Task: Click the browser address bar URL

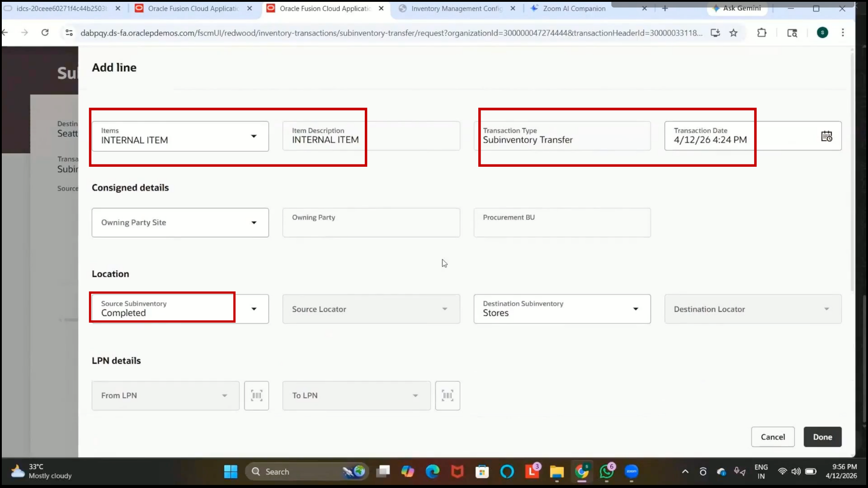Action: point(391,33)
